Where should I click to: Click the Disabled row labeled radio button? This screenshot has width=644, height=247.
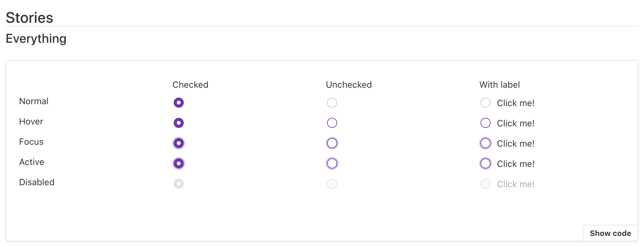[486, 184]
